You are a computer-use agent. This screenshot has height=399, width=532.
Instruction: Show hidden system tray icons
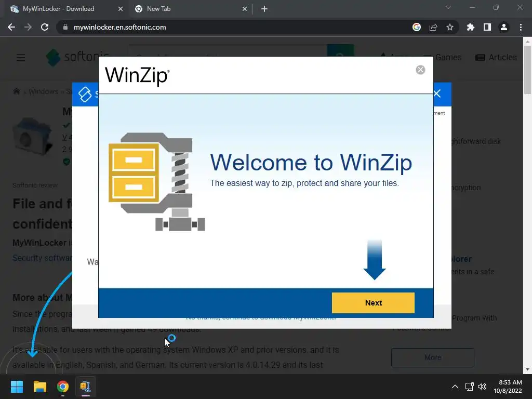click(455, 387)
